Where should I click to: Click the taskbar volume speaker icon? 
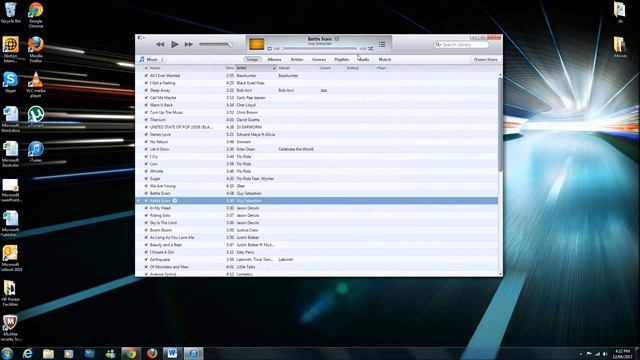604,354
